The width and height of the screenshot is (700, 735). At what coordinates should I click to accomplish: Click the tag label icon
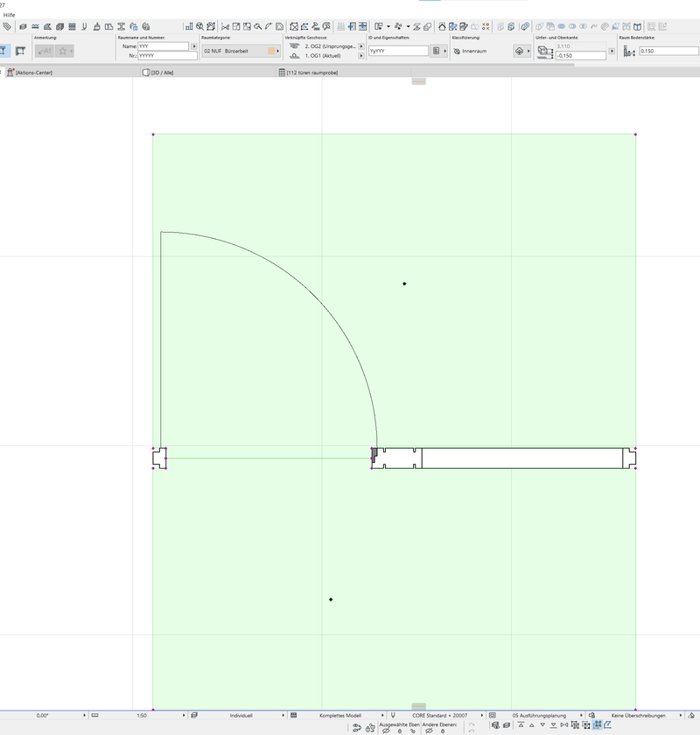pos(7,27)
